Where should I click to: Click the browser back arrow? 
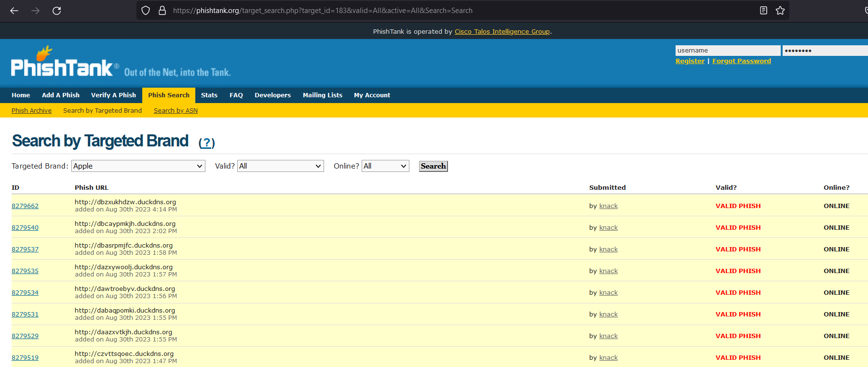click(14, 11)
